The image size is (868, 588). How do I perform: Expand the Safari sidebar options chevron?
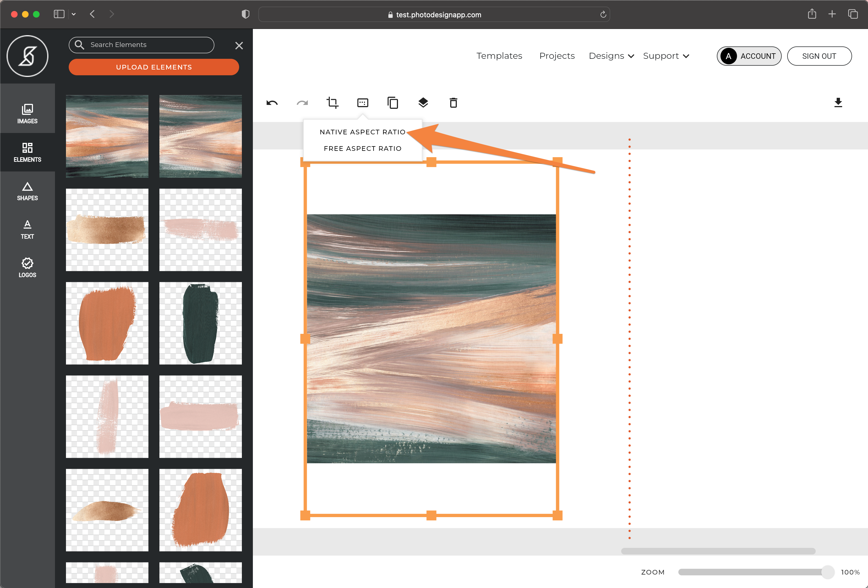click(x=74, y=14)
